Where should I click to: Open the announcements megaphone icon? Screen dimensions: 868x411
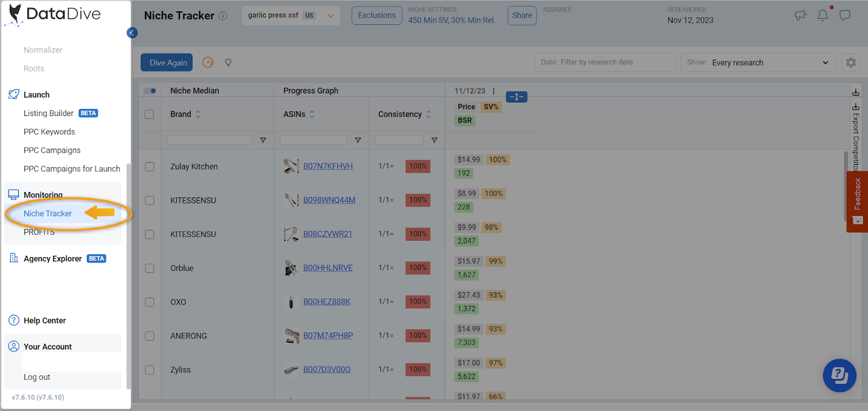(x=801, y=15)
